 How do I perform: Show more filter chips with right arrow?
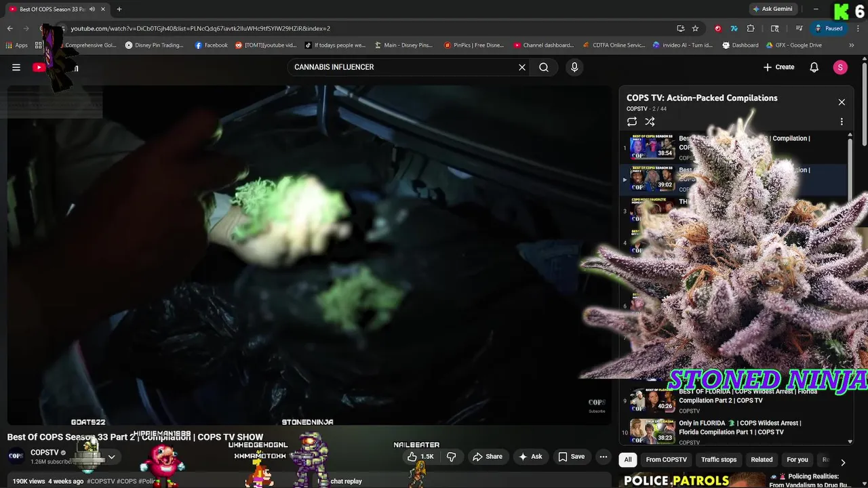click(x=842, y=462)
